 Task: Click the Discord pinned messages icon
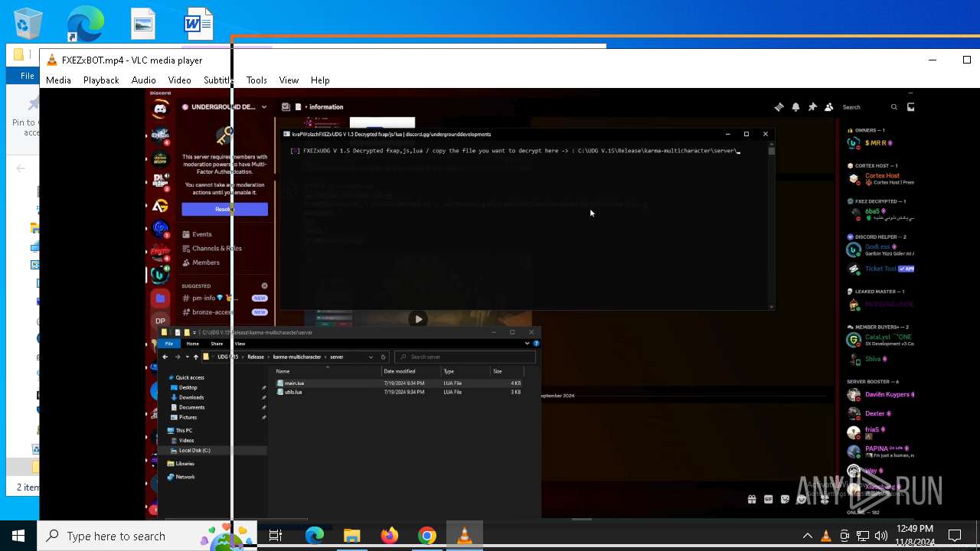[812, 107]
